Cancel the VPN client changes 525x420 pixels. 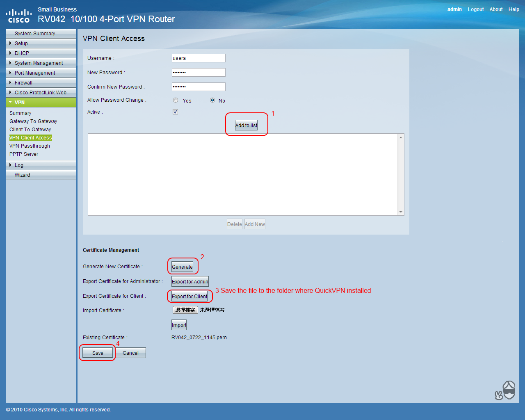click(130, 353)
